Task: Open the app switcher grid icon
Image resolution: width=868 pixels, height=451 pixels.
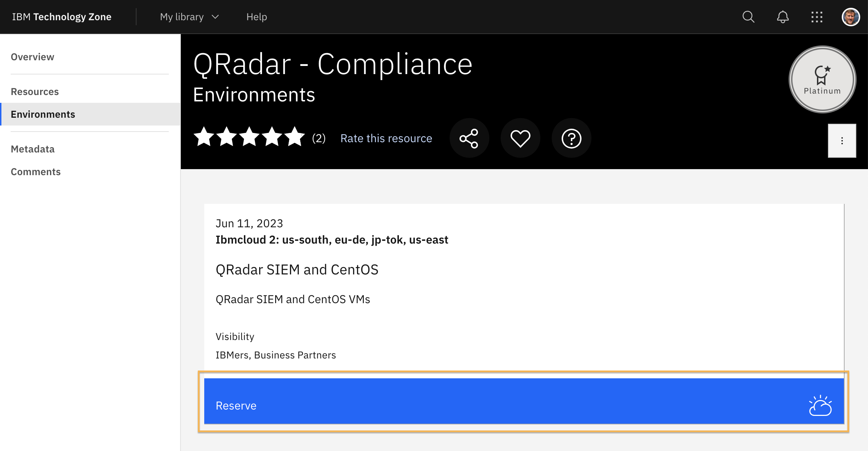Action: [817, 17]
